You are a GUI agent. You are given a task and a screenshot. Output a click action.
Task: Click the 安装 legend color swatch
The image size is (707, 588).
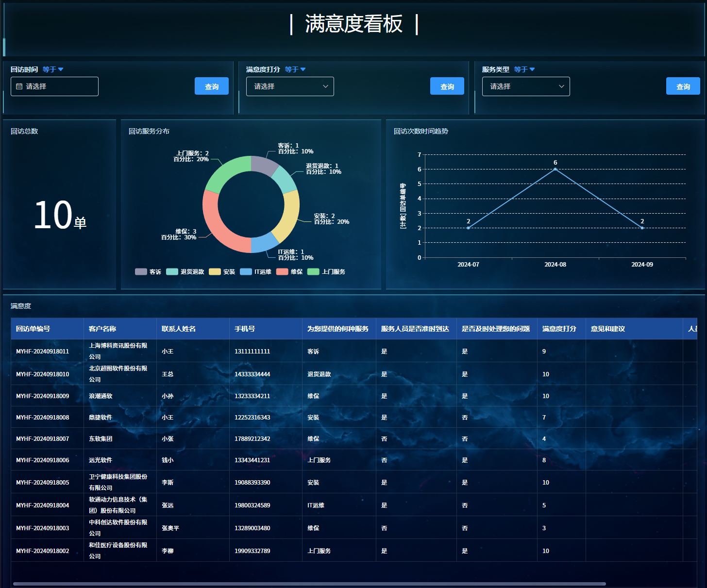click(x=215, y=272)
